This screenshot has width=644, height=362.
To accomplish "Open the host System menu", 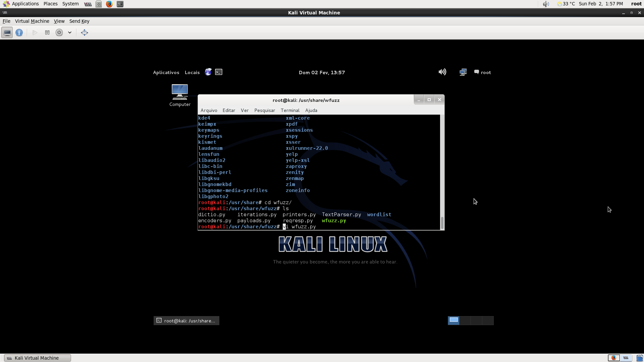I will click(x=70, y=4).
